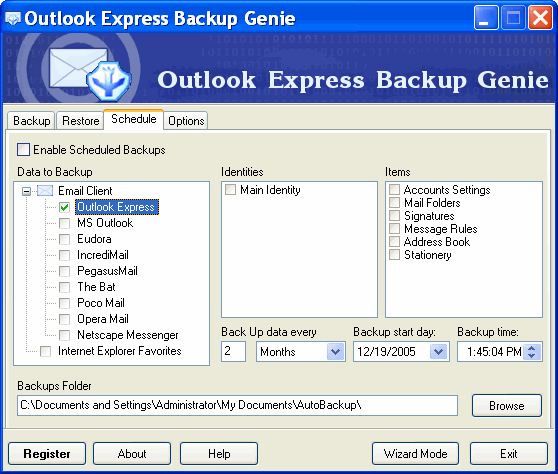Open the Options tab
The height and width of the screenshot is (474, 558).
(x=186, y=121)
